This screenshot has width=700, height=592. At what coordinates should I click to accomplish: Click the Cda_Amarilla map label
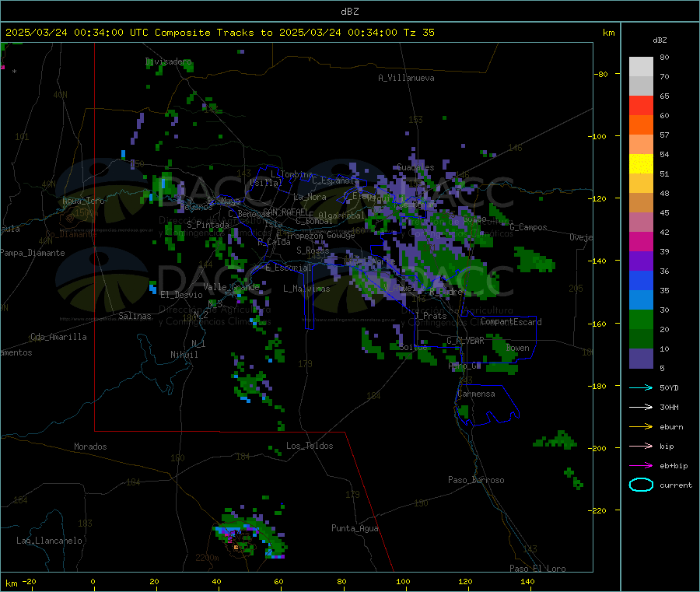[58, 337]
